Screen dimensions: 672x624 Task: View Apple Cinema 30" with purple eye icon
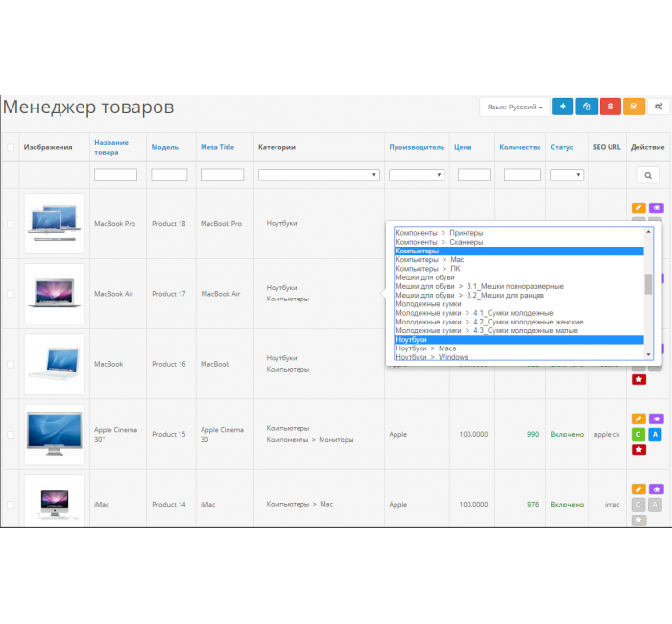[656, 419]
